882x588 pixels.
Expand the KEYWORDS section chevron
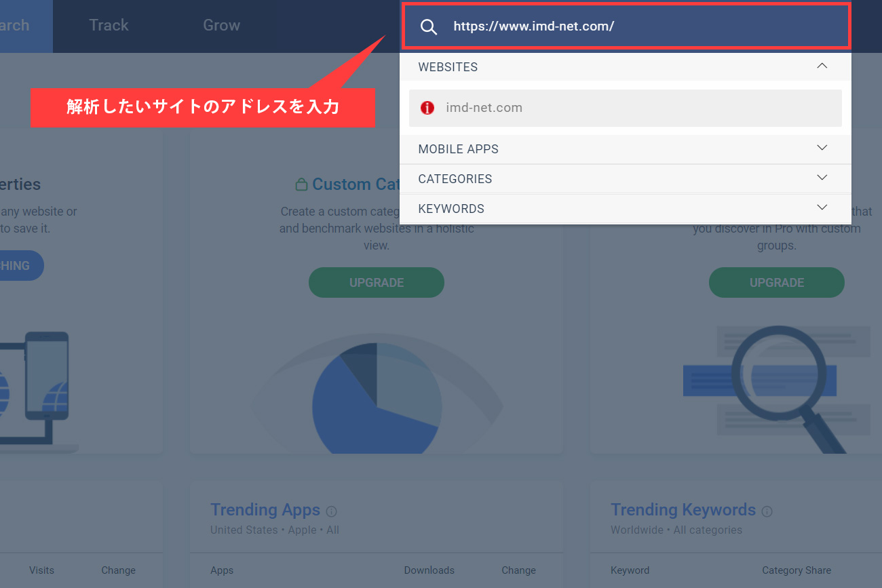coord(822,208)
